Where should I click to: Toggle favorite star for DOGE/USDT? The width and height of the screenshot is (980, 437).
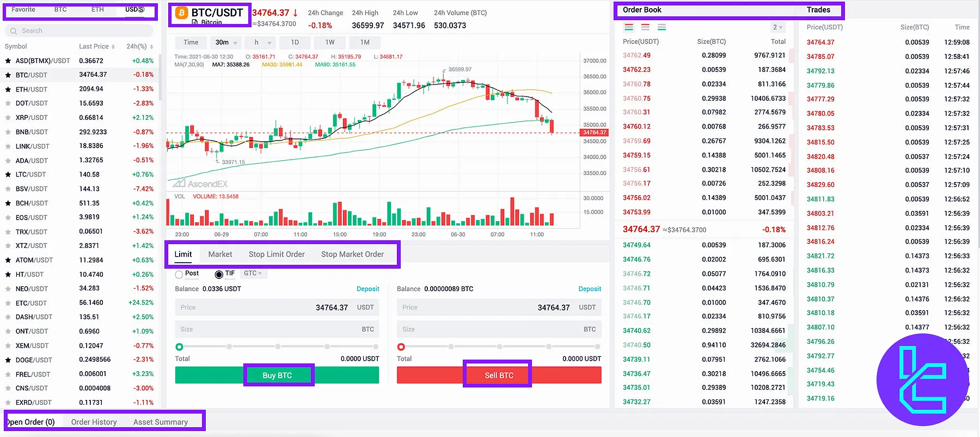point(8,360)
